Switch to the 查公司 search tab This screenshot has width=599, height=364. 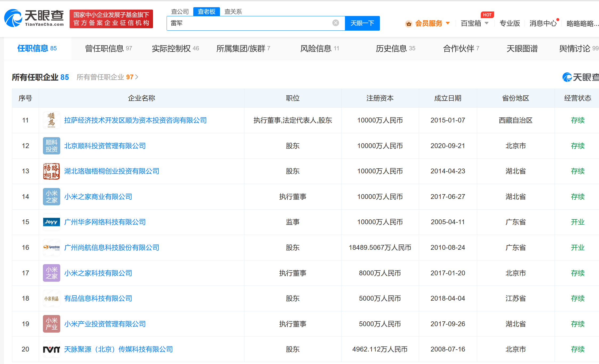180,12
